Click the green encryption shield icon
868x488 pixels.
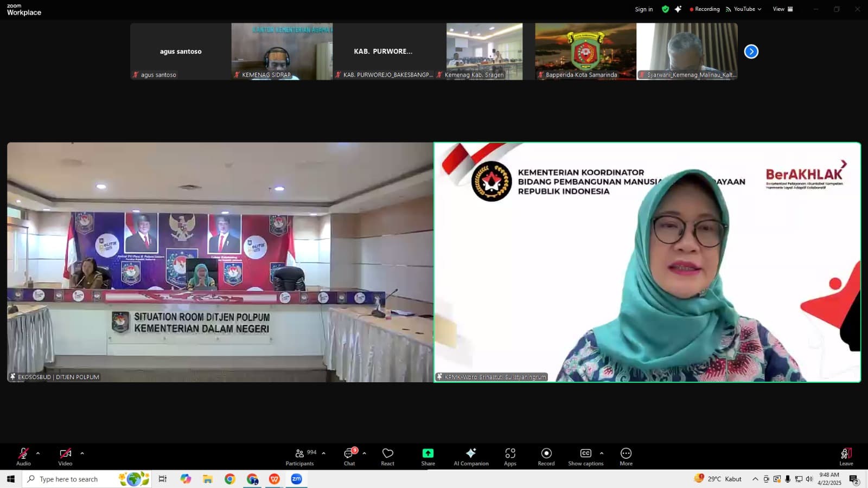[x=665, y=9]
